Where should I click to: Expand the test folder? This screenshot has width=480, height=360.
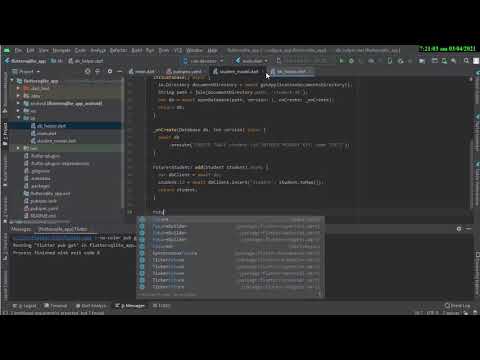18,148
